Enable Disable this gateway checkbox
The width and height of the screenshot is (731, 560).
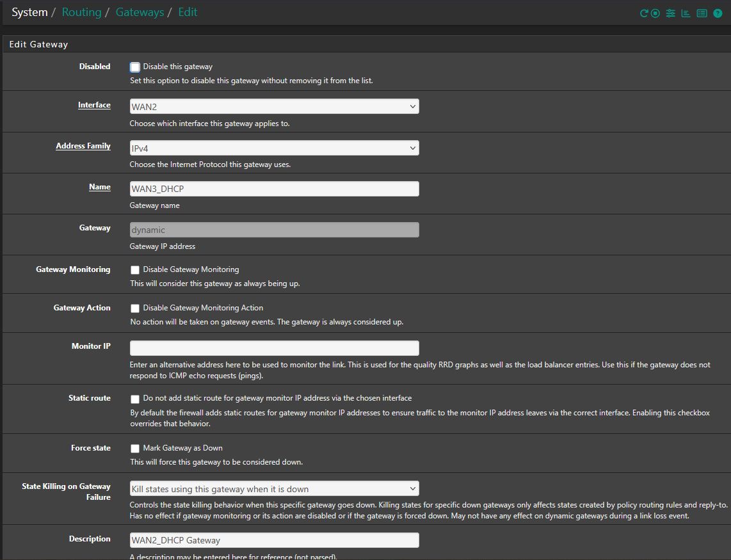[135, 67]
